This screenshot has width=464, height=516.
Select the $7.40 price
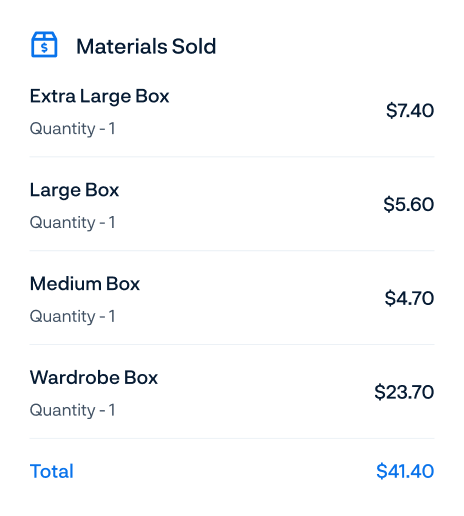click(410, 111)
